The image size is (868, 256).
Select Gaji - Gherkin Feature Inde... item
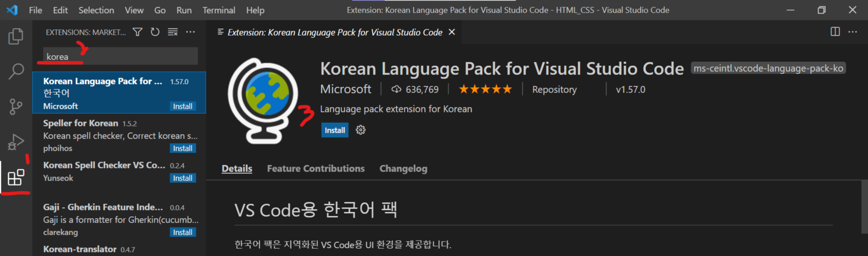point(119,219)
